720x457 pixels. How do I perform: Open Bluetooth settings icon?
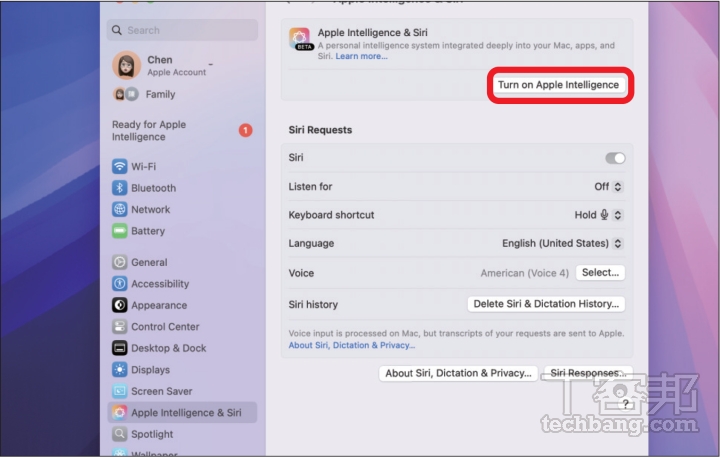point(119,188)
